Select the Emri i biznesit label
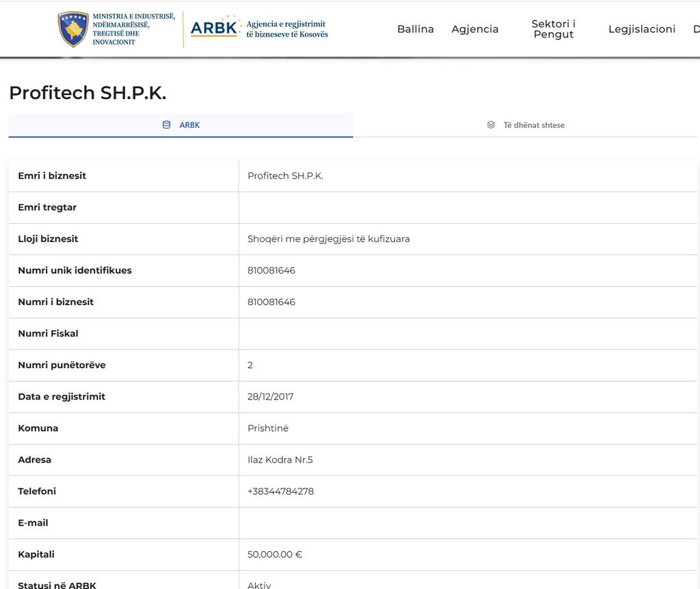700x589 pixels. pyautogui.click(x=52, y=176)
